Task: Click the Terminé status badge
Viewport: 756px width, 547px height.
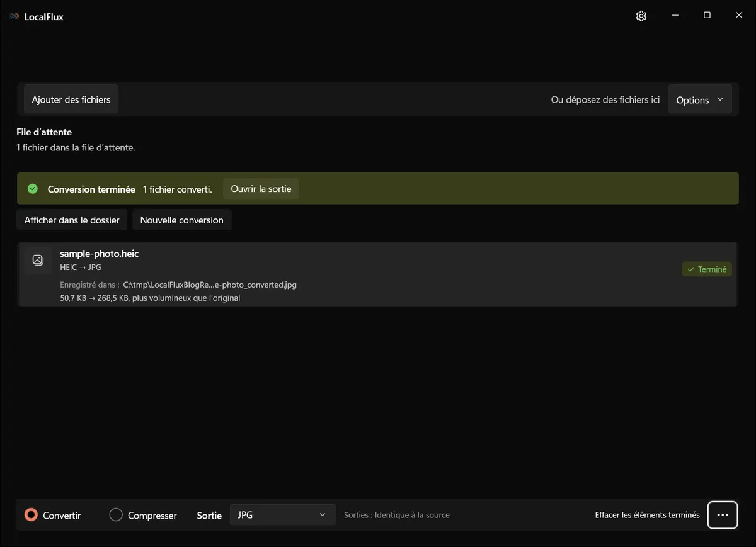Action: point(707,269)
